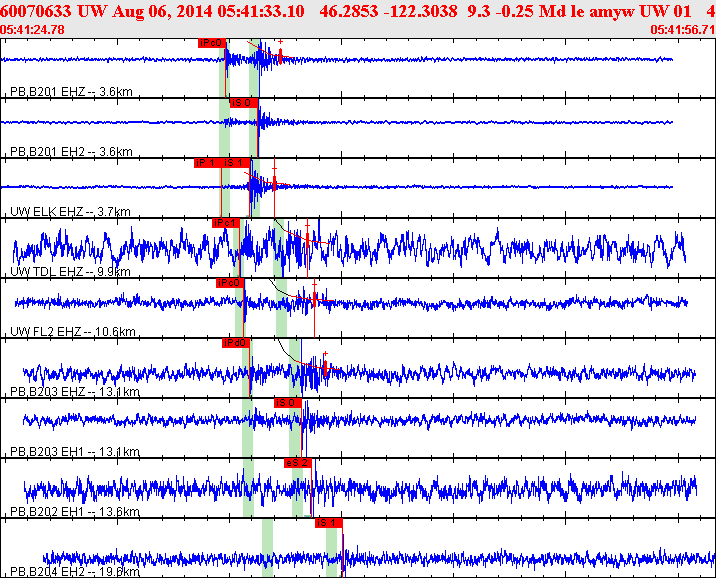Click the UW.FL2 EHZ 10.6km station label
Image resolution: width=716 pixels, height=578 pixels.
(x=70, y=332)
